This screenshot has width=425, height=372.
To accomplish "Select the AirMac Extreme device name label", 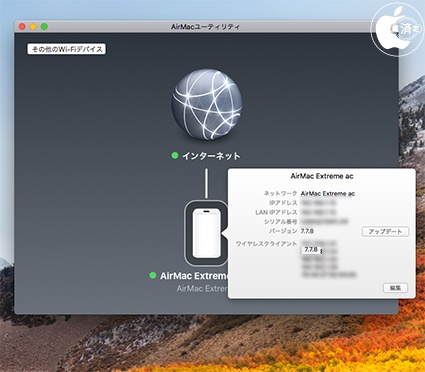I will (x=194, y=276).
